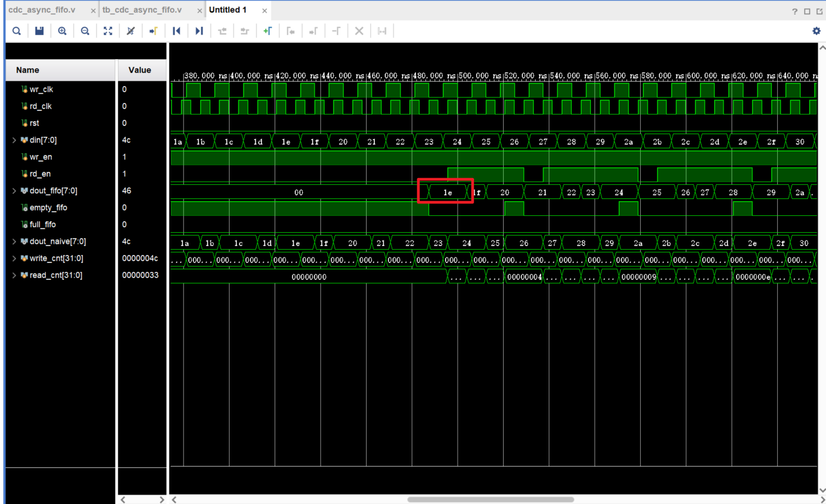Open waveform settings gear
This screenshot has height=504, width=826.
pos(816,31)
